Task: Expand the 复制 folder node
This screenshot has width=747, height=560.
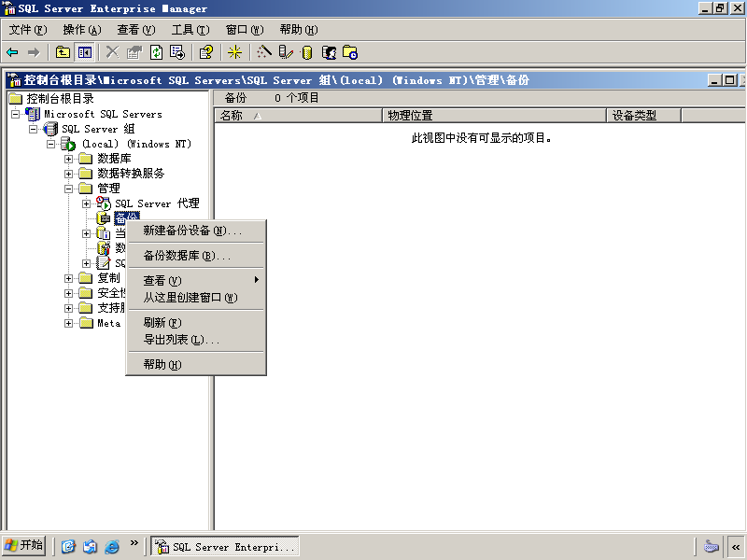Action: [x=68, y=278]
